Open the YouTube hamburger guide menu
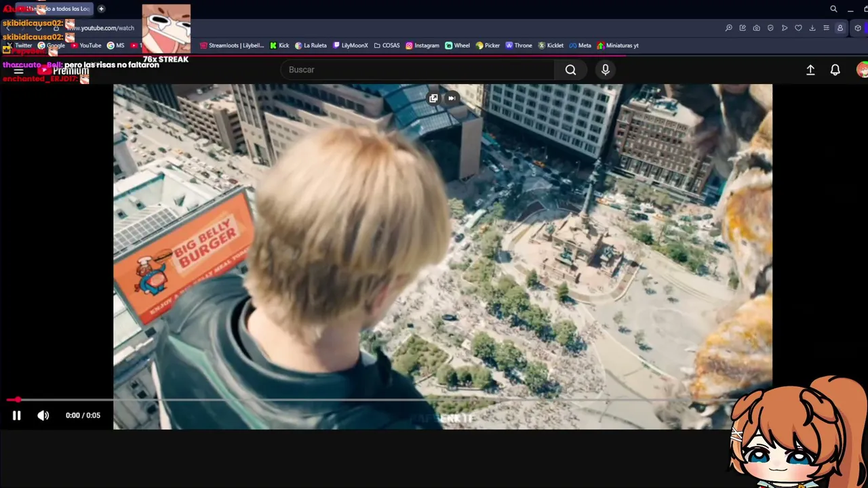Image resolution: width=868 pixels, height=488 pixels. coord(19,70)
